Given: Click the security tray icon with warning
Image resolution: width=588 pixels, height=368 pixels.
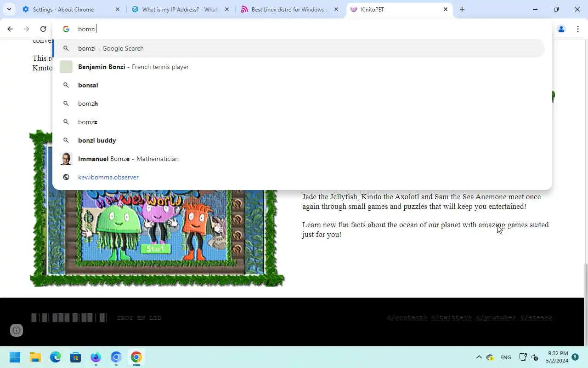Looking at the screenshot, I should (x=490, y=357).
